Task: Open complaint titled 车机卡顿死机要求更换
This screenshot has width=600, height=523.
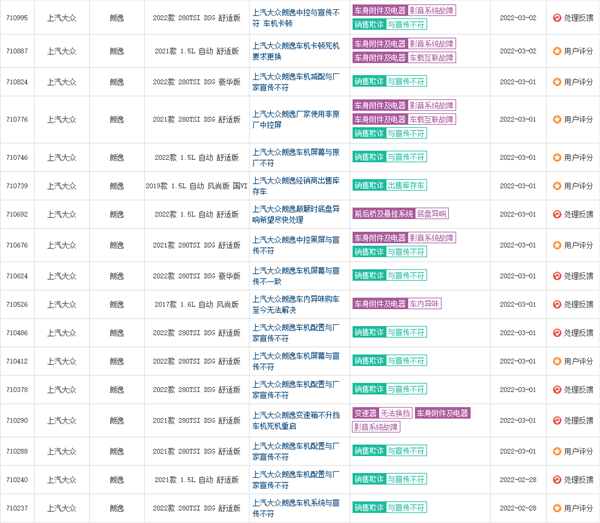Action: pyautogui.click(x=296, y=51)
